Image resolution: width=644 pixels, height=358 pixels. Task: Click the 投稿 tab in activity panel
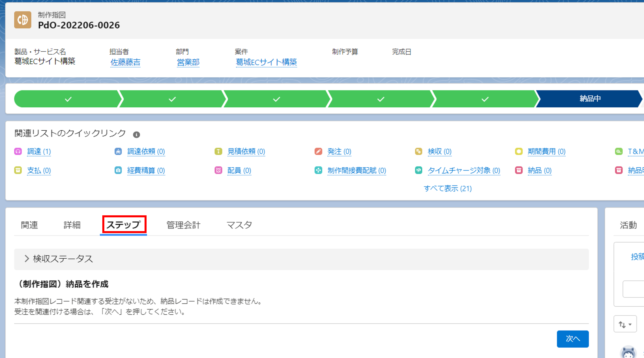coord(637,256)
